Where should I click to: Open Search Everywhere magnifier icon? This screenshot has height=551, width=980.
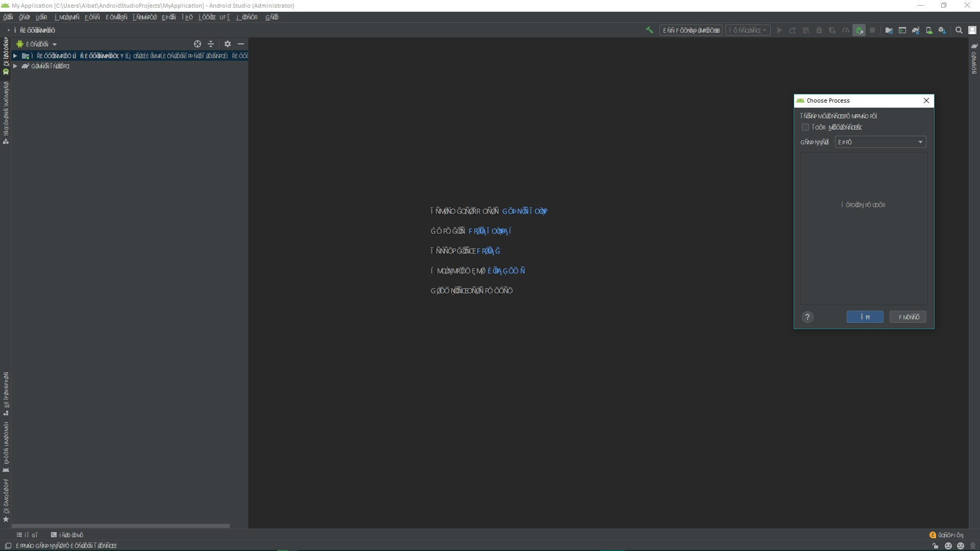point(959,31)
